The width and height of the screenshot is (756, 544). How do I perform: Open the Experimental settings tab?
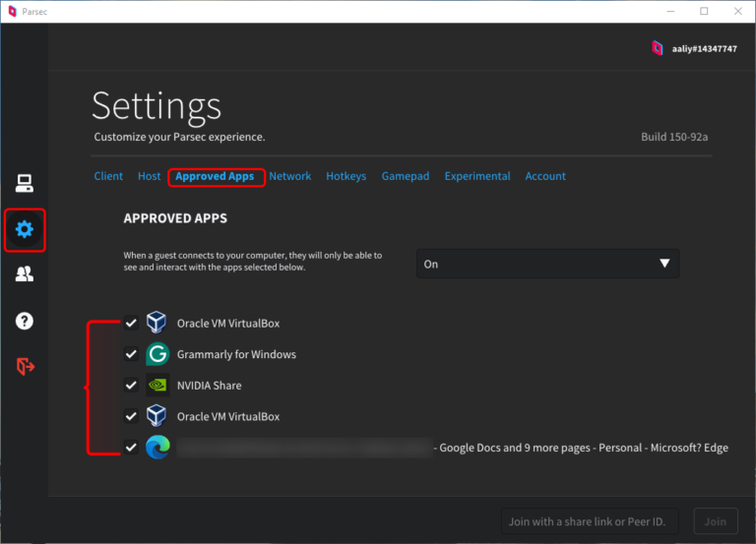point(477,176)
